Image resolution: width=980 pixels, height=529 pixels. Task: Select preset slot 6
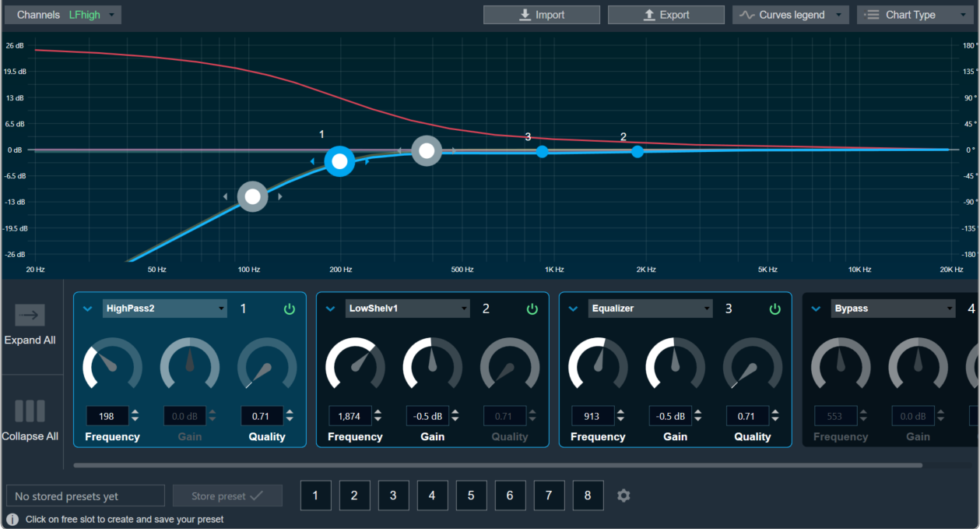(x=510, y=495)
